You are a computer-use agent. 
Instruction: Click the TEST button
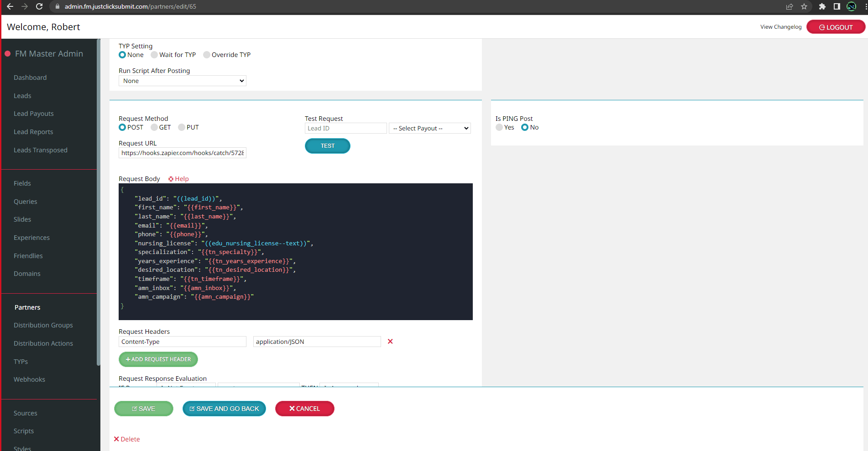(328, 146)
